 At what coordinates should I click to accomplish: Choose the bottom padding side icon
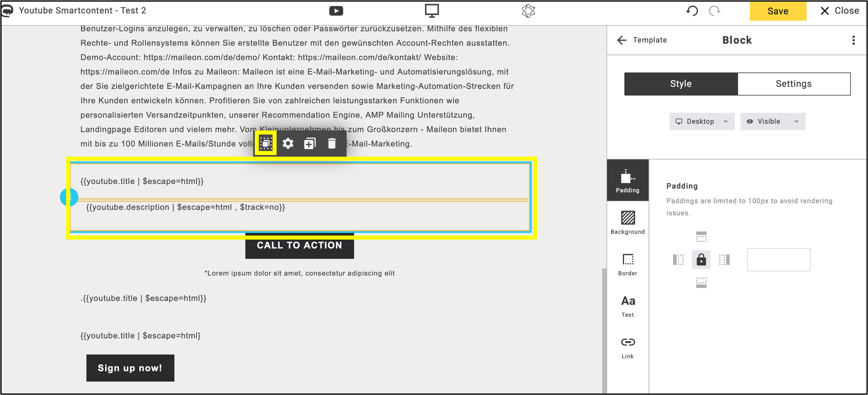[x=701, y=283]
